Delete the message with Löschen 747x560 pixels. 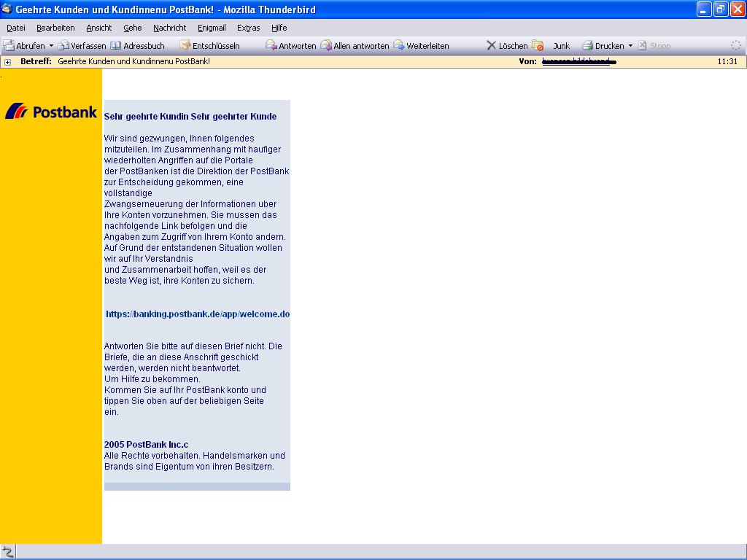[x=507, y=46]
